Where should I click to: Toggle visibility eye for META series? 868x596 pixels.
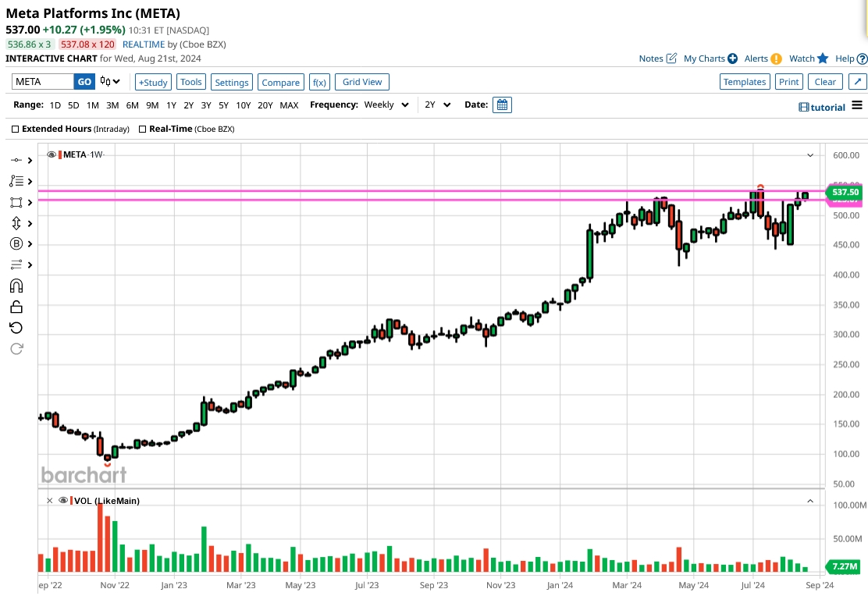[52, 154]
